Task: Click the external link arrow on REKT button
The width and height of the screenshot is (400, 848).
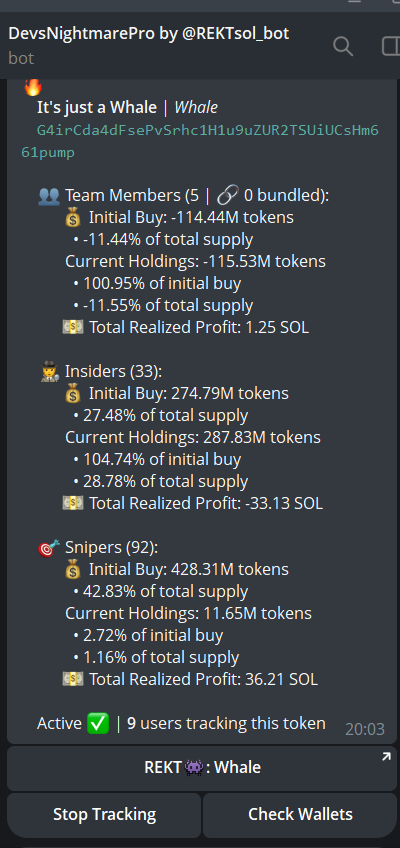Action: click(386, 758)
